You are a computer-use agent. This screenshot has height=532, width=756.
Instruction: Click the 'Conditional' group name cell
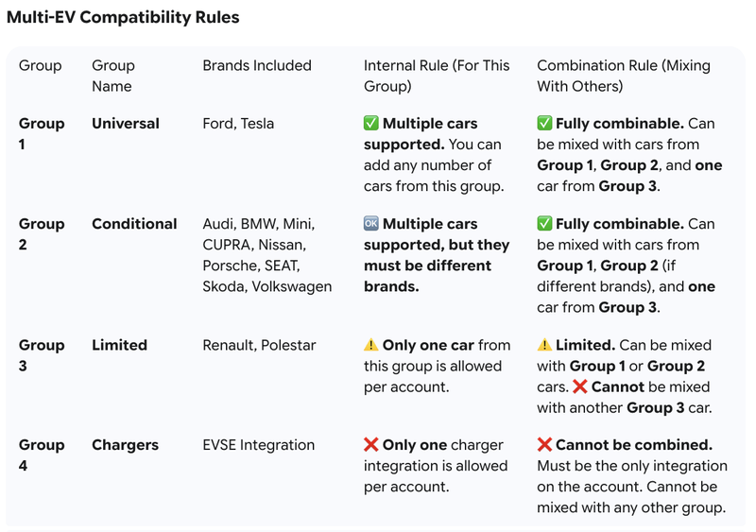click(x=134, y=224)
